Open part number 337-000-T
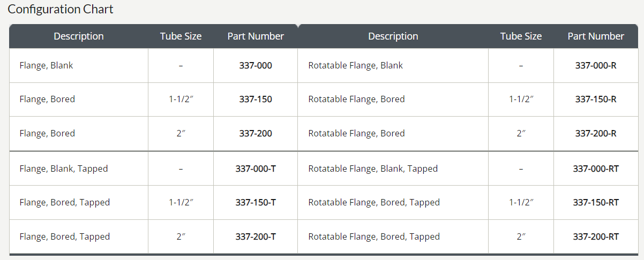 [256, 169]
